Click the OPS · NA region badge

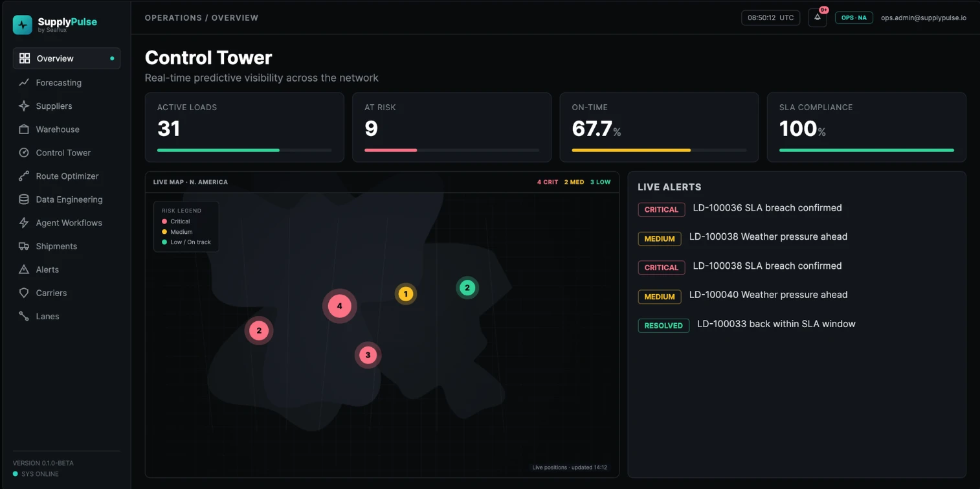[x=854, y=18]
